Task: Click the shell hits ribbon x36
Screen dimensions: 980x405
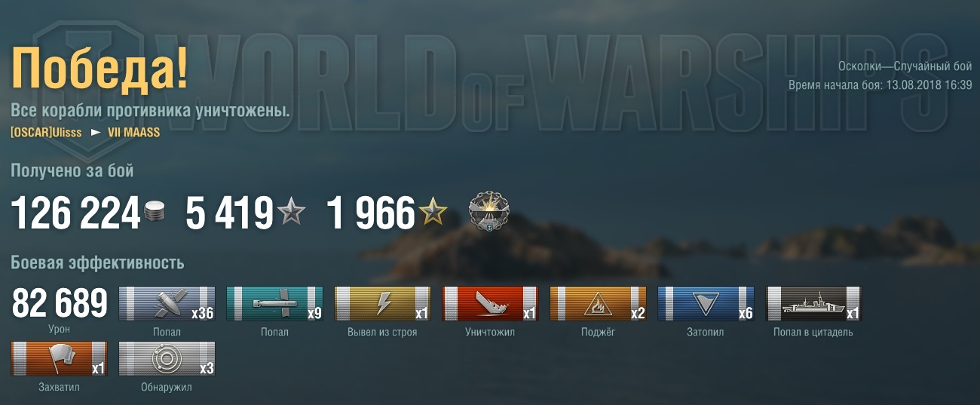Action: [x=167, y=304]
